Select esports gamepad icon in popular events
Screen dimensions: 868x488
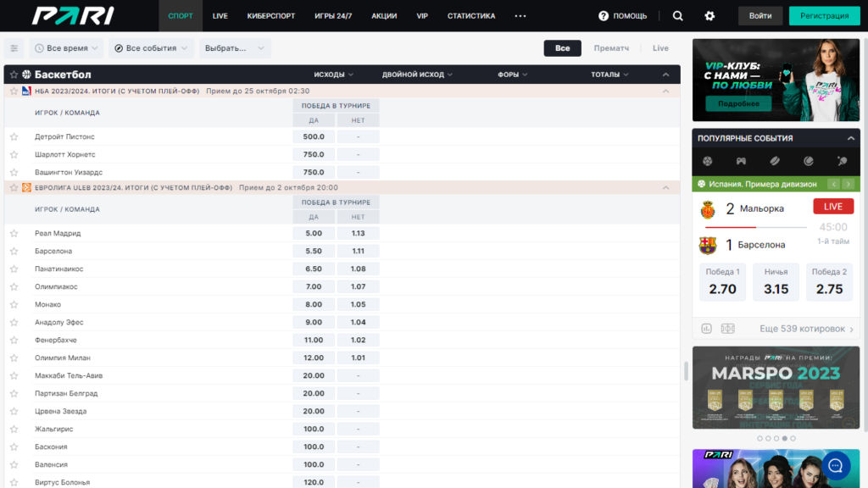click(741, 161)
